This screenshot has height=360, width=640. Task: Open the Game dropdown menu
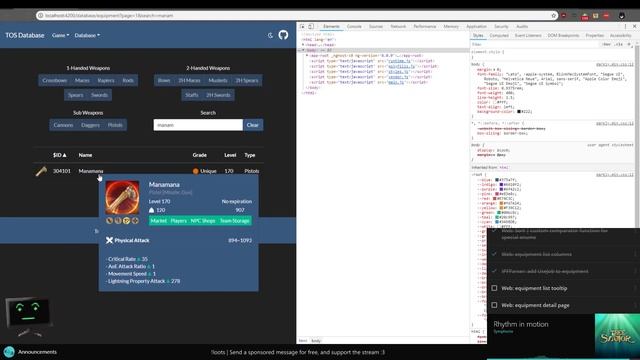(60, 36)
